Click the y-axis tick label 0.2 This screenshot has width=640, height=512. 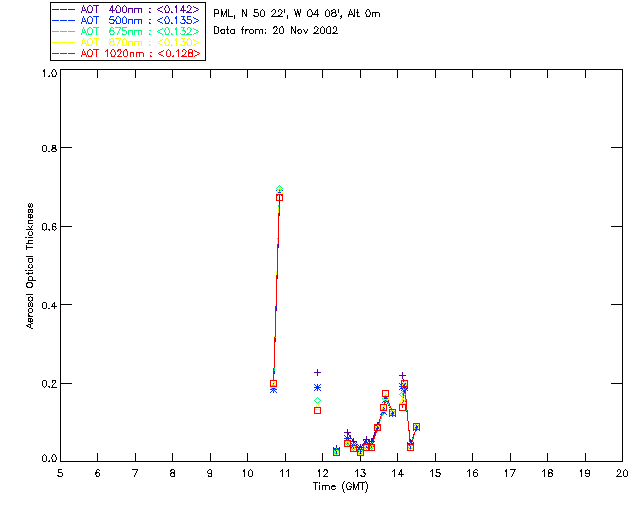pos(49,384)
